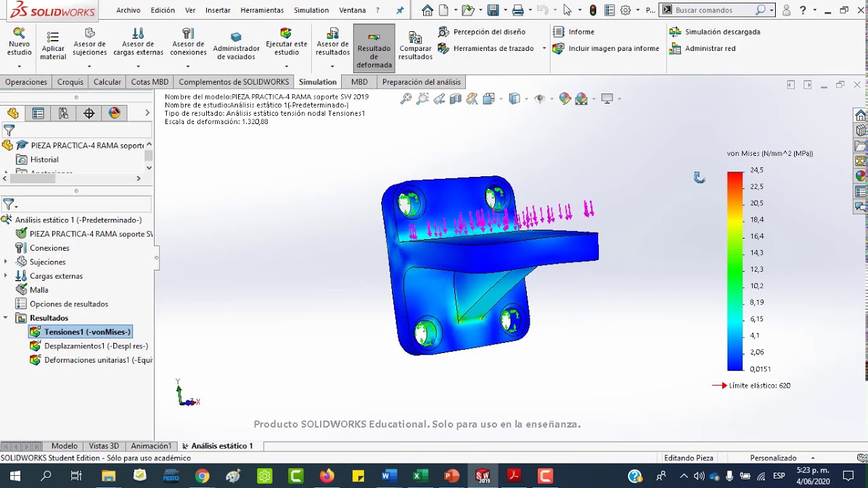
Task: Select Tensiones1 (-vonMises-) result
Action: (80, 332)
